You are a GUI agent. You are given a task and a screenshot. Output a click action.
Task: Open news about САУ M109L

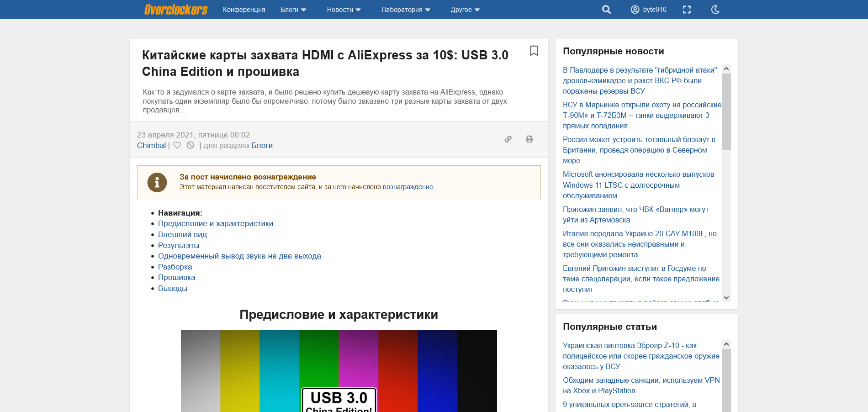640,244
